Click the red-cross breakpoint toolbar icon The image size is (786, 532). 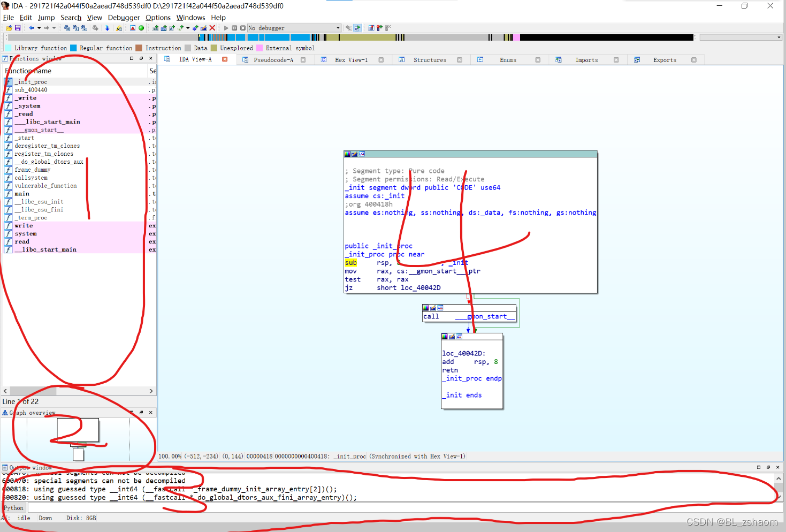pyautogui.click(x=379, y=28)
